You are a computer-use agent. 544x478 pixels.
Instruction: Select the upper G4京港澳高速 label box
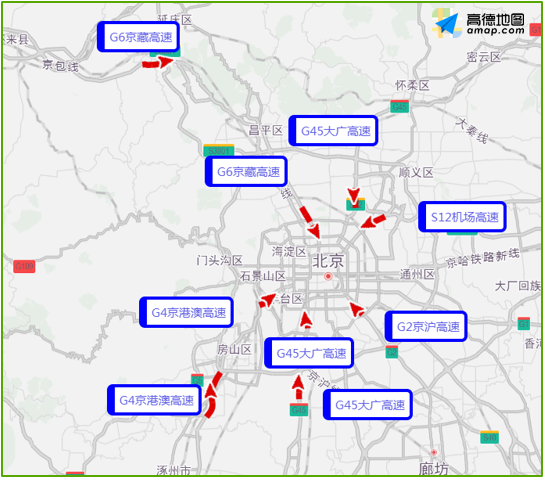tap(186, 312)
